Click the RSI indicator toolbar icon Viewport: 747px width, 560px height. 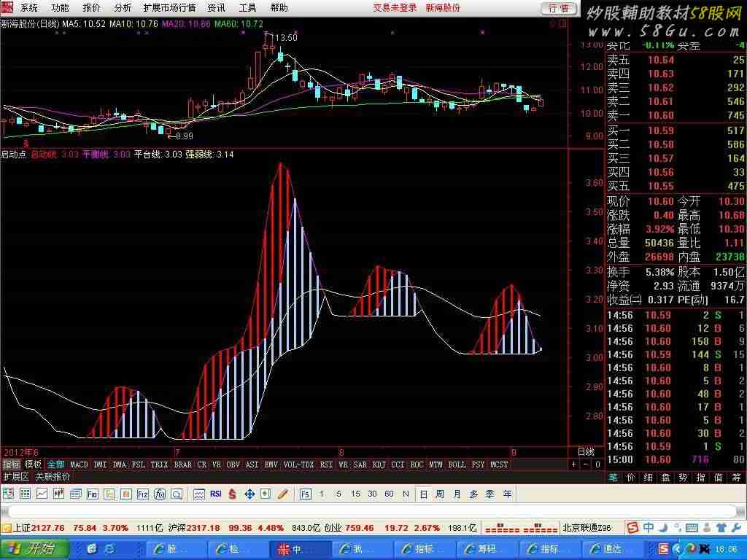(216, 494)
